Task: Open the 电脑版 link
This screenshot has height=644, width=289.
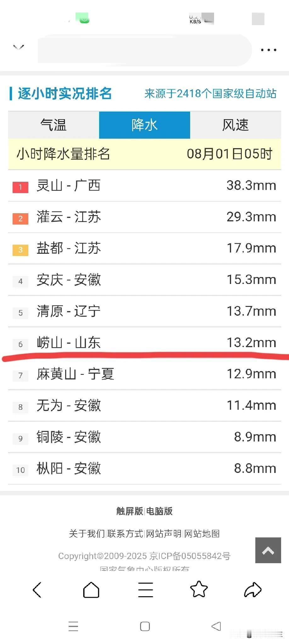Action: 159,511
